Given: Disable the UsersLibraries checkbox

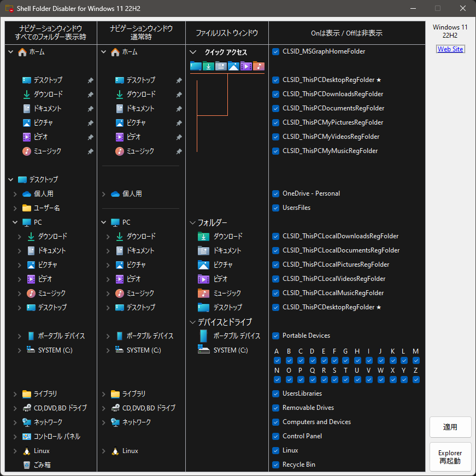Looking at the screenshot, I should coord(275,393).
